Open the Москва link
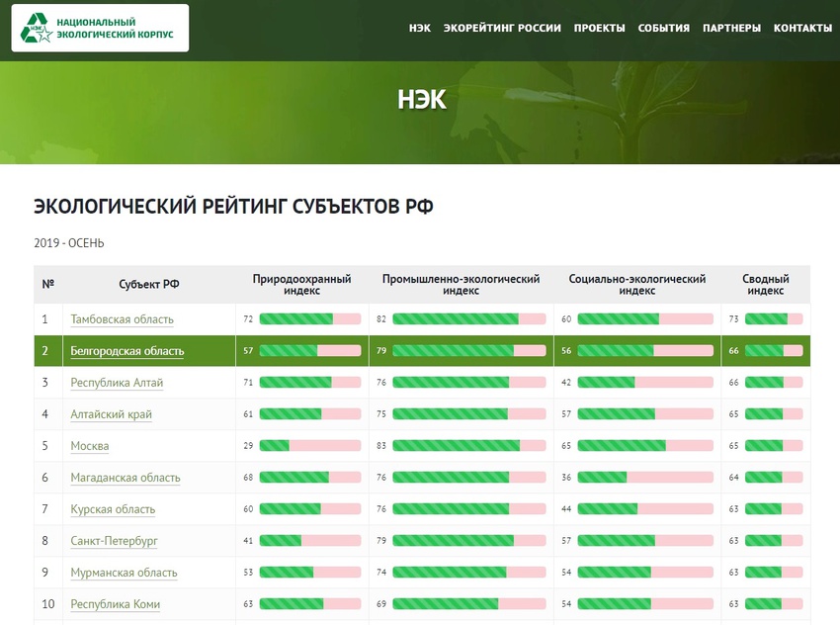840x625 pixels. [90, 446]
